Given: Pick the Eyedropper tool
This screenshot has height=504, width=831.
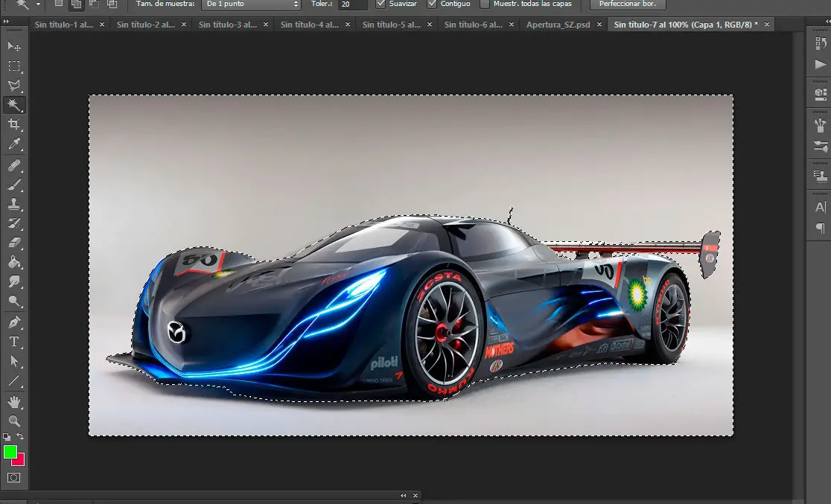Looking at the screenshot, I should pyautogui.click(x=14, y=144).
